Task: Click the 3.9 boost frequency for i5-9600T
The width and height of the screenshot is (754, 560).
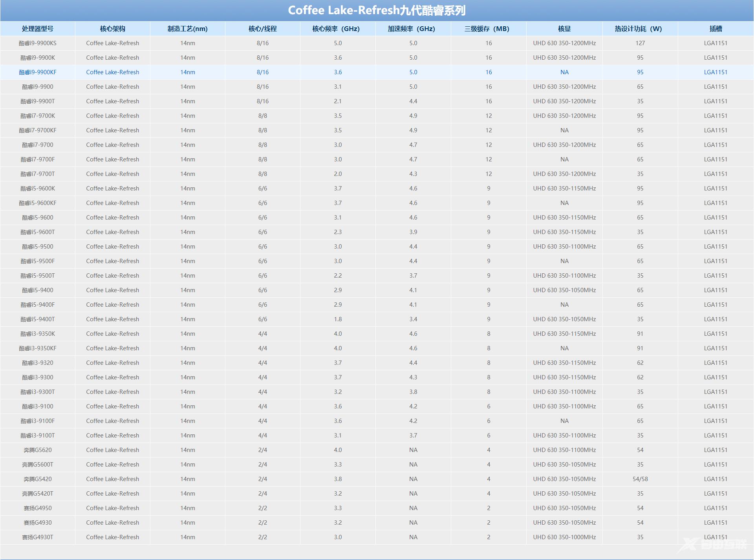Action: [x=413, y=232]
